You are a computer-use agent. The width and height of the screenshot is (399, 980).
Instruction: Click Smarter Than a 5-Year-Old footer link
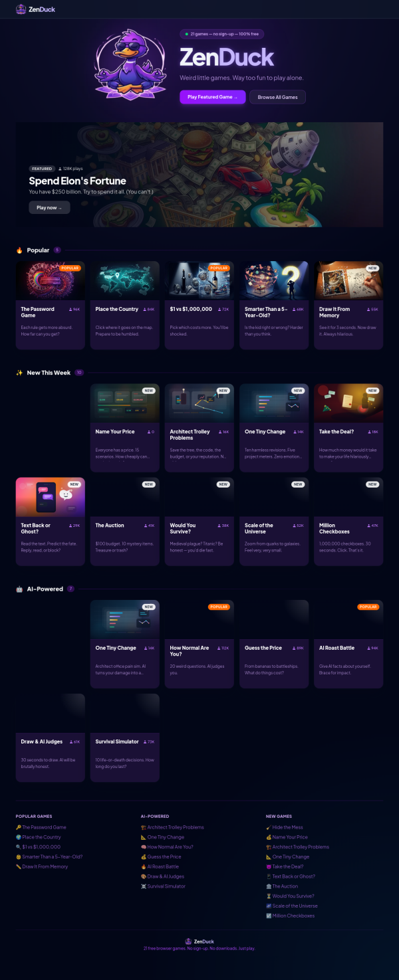(49, 857)
